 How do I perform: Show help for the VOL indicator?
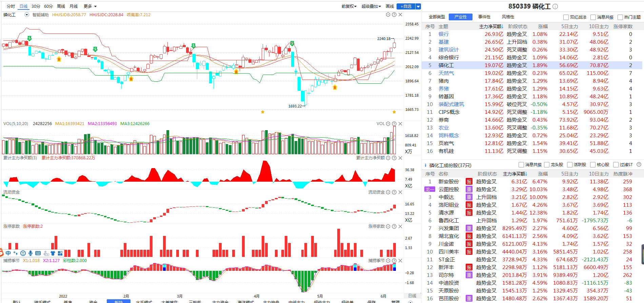(x=394, y=124)
